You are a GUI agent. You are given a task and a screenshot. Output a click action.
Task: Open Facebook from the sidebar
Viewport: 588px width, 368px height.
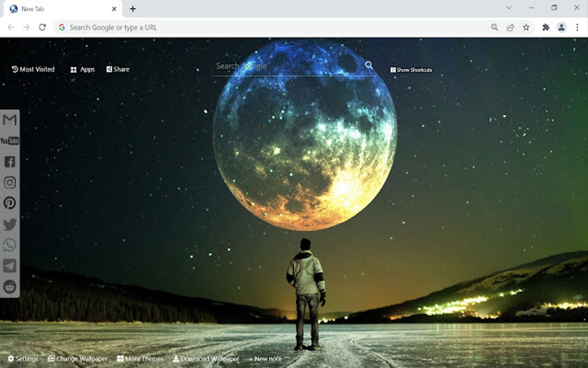click(9, 162)
